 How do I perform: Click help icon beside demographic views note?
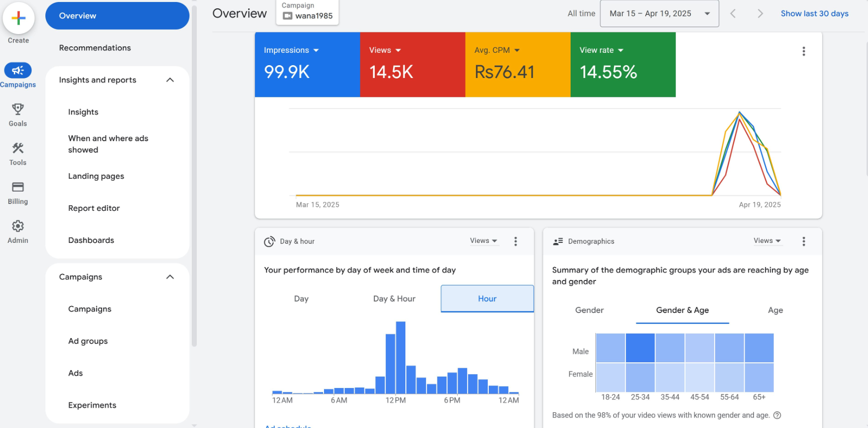point(777,415)
